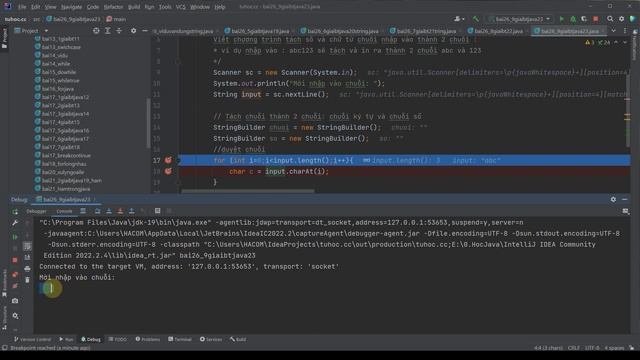Click Step Out icon in Debug toolbar
640x360 pixels.
[x=131, y=211]
